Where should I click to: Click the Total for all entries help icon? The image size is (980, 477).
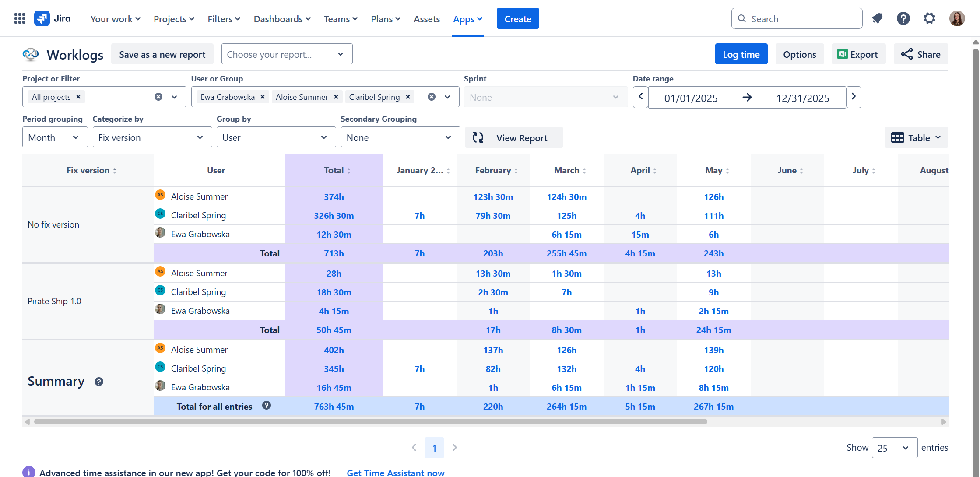click(267, 406)
